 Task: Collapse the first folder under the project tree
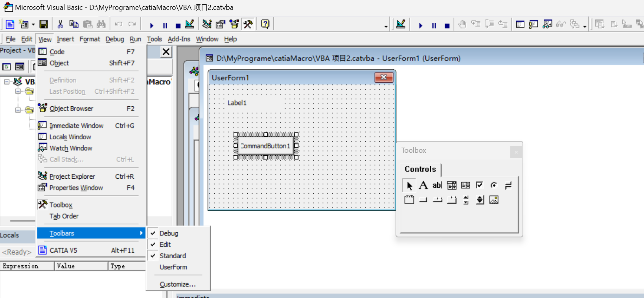(18, 91)
